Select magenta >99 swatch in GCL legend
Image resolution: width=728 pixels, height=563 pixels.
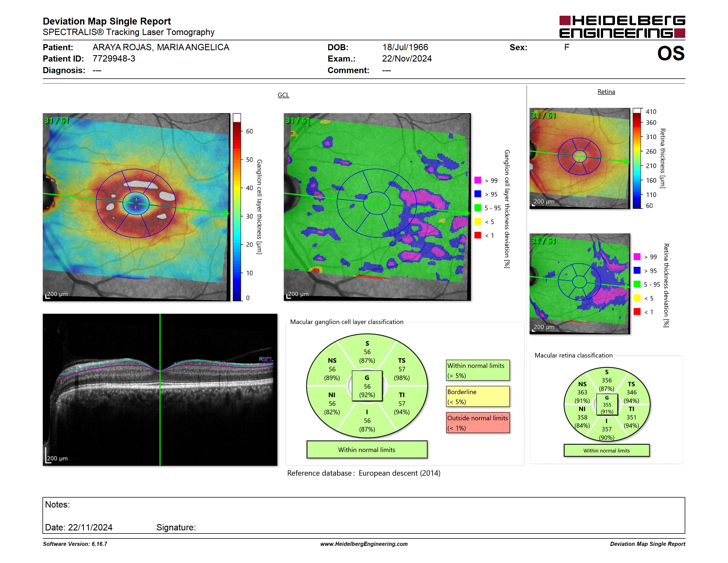pos(478,180)
